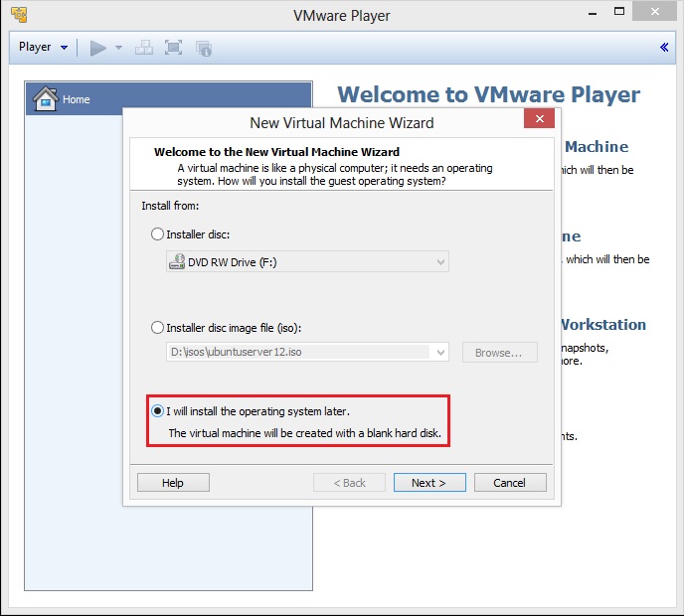Click Send Ctrl+Alt+Del toolbar icon
684x616 pixels.
click(143, 48)
